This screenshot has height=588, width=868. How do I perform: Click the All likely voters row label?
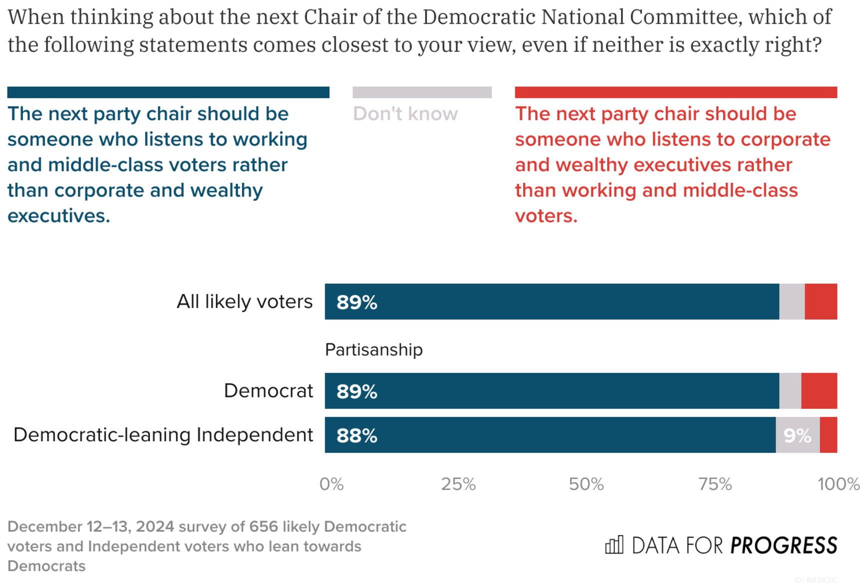coord(244,301)
